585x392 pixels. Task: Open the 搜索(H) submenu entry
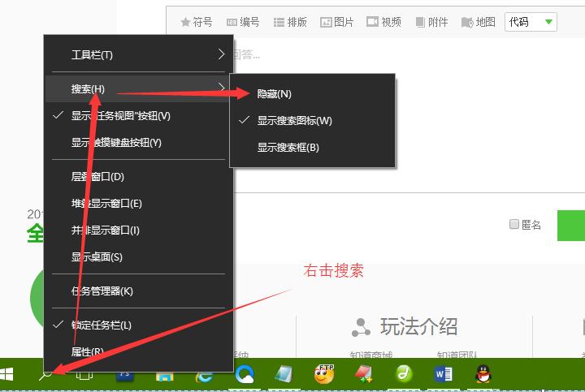click(139, 88)
